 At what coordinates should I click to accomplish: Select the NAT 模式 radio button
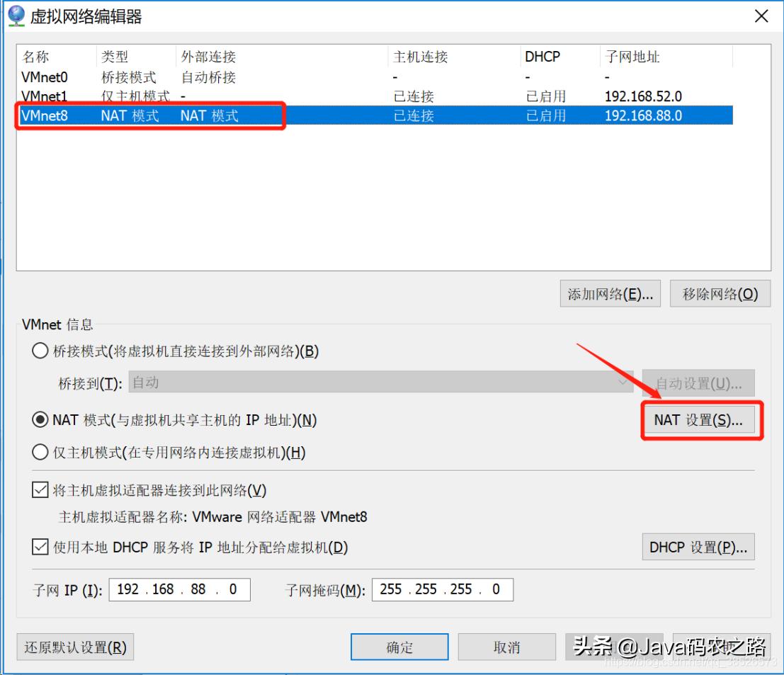(x=40, y=419)
